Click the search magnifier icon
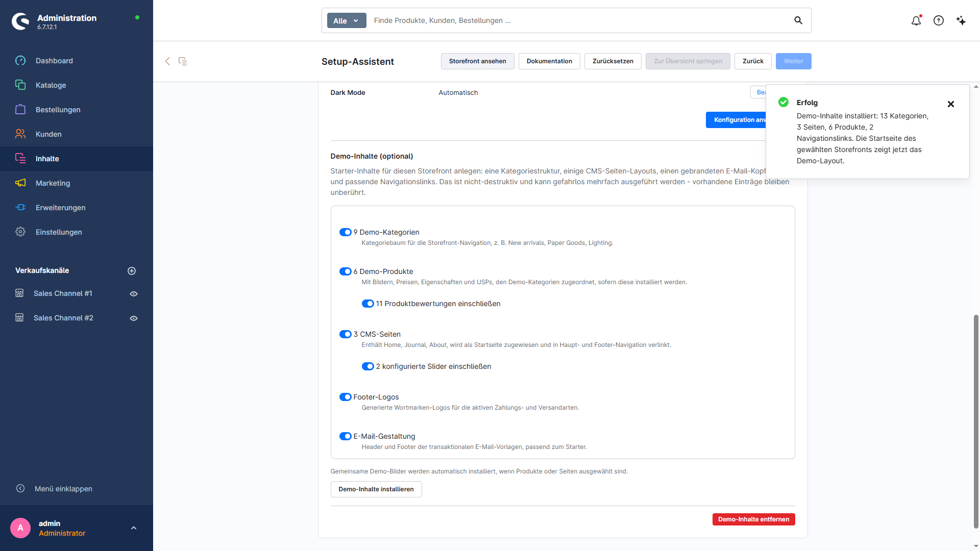Image resolution: width=980 pixels, height=551 pixels. pyautogui.click(x=798, y=20)
